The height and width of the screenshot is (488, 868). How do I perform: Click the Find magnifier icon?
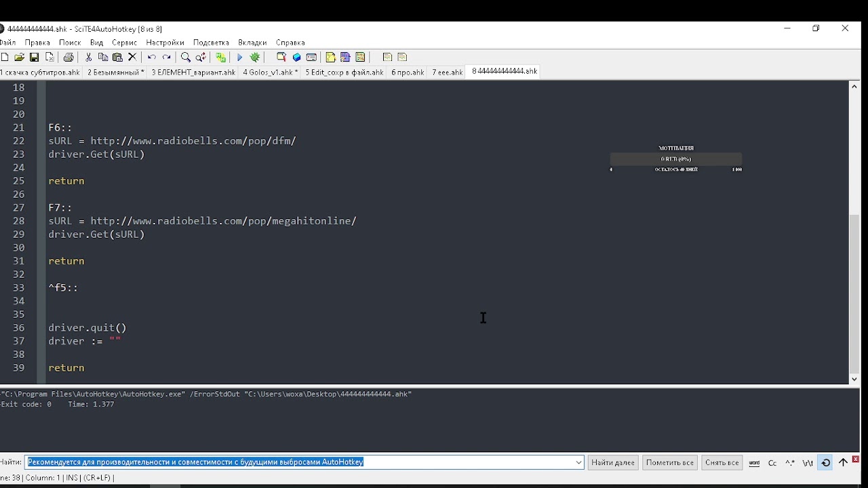pos(186,58)
